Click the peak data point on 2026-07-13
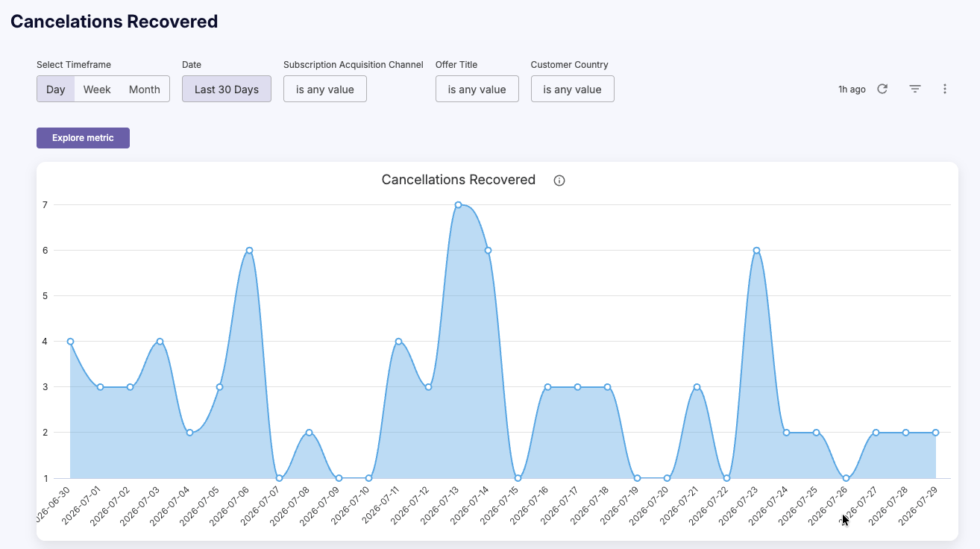This screenshot has height=549, width=980. pyautogui.click(x=458, y=204)
